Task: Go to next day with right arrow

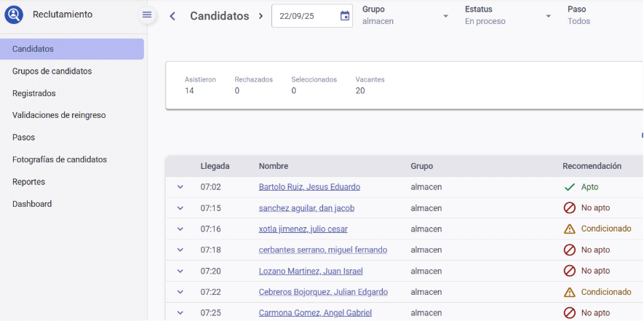Action: pos(261,16)
